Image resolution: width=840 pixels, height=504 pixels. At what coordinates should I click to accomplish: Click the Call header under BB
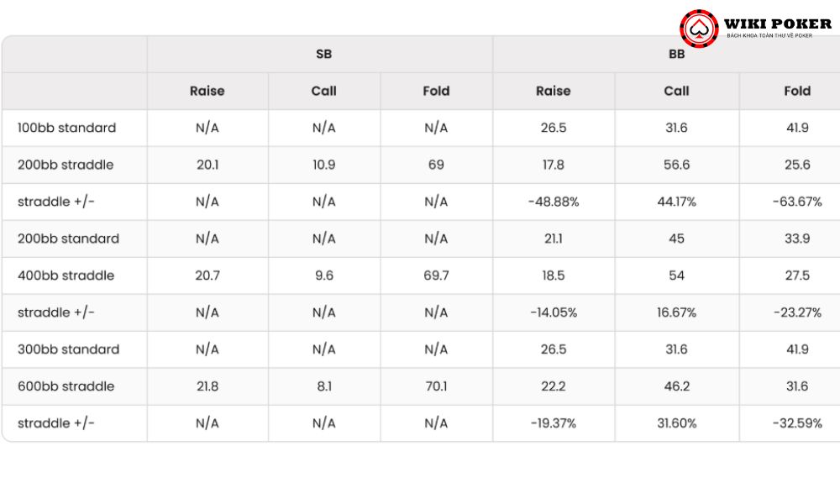click(676, 91)
